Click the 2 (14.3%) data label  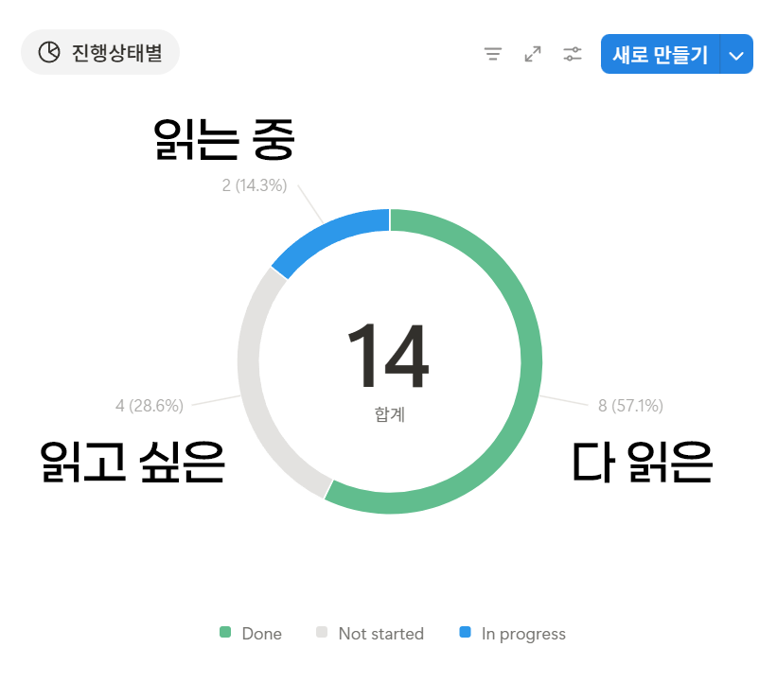click(x=255, y=185)
